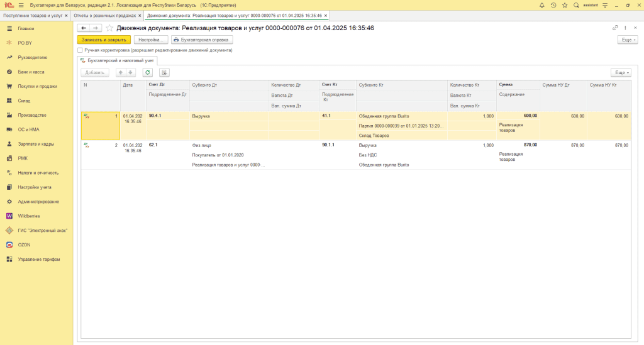This screenshot has height=345, width=644.
Task: Open form's three-dot menu
Action: tap(625, 28)
